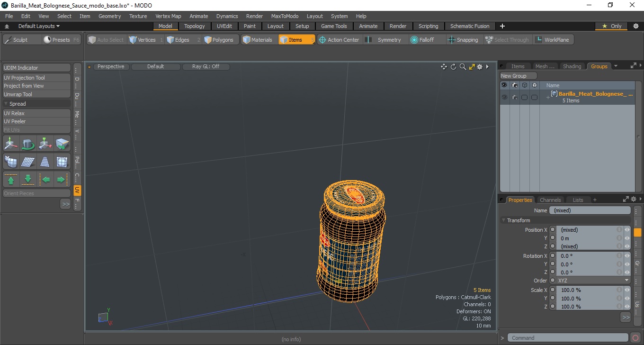Open the Action Center dropdown

pos(339,40)
